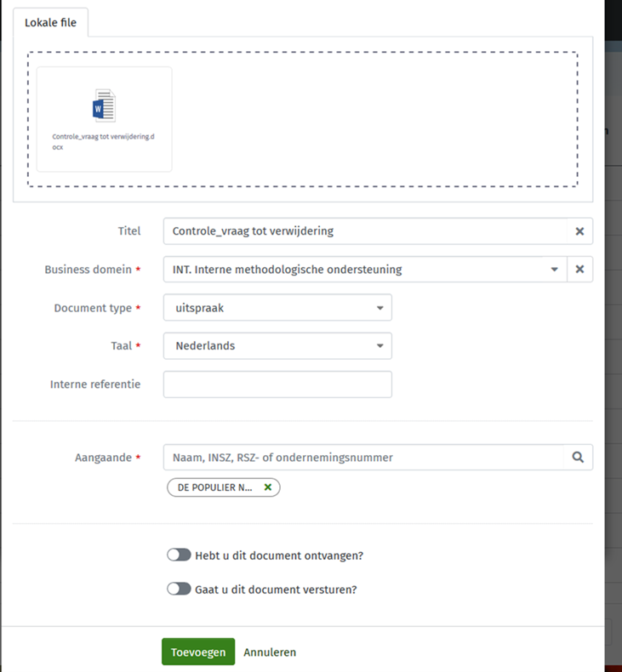Click the green Toevoegen button
Image resolution: width=622 pixels, height=672 pixels.
pyautogui.click(x=198, y=652)
